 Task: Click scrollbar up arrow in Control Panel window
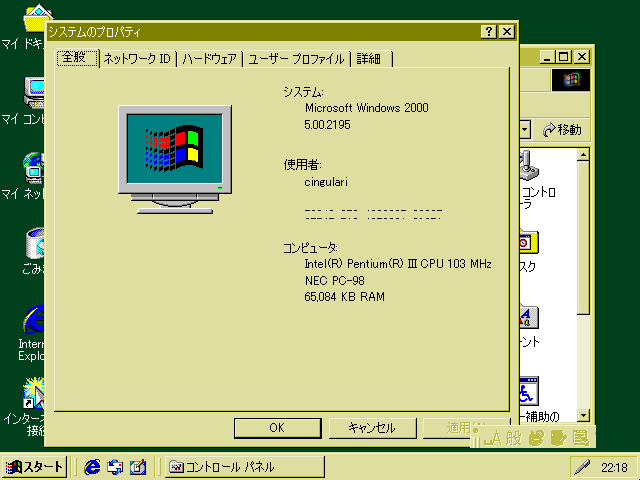click(x=584, y=155)
